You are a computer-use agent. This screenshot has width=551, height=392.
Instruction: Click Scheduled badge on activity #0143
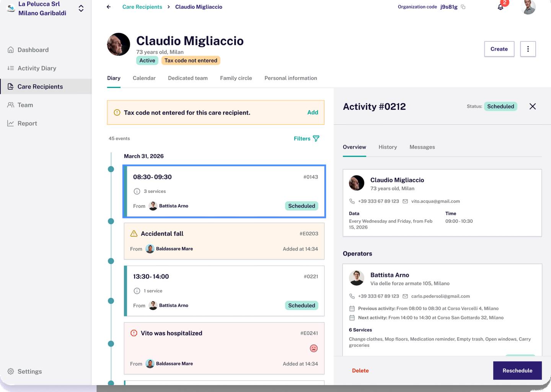click(x=302, y=206)
